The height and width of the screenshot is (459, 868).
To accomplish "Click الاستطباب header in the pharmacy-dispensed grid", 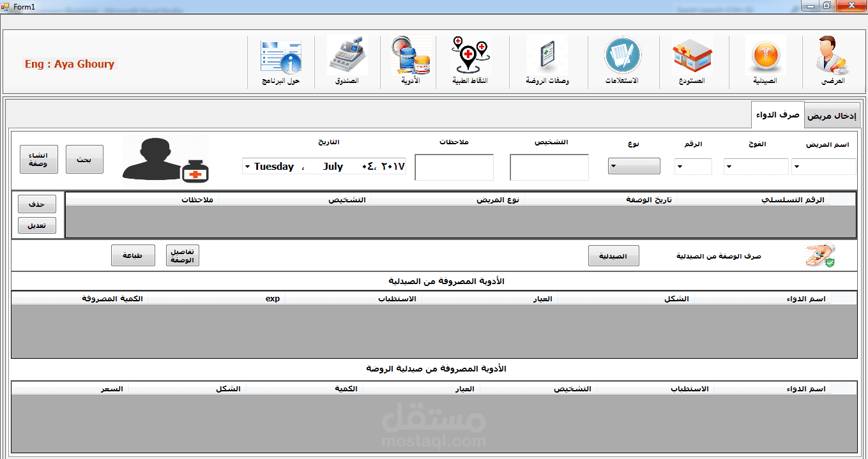I will pos(353,299).
